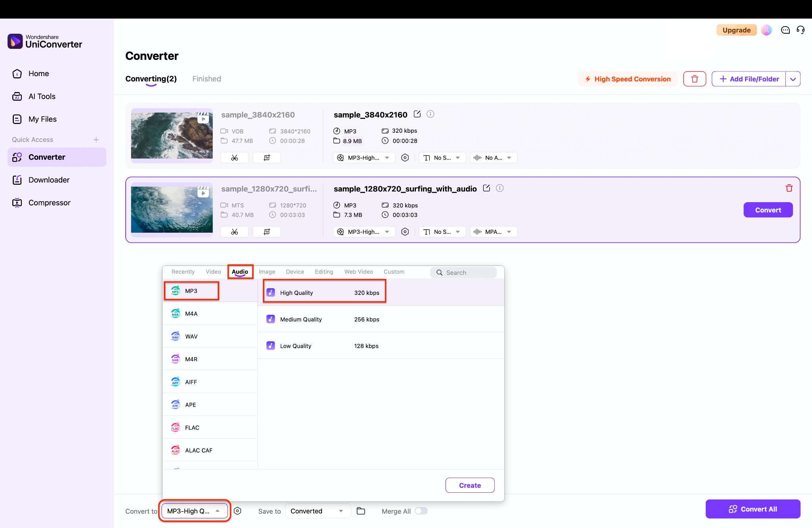Rename sample_3840x2160 via the pencil icon

tap(417, 114)
